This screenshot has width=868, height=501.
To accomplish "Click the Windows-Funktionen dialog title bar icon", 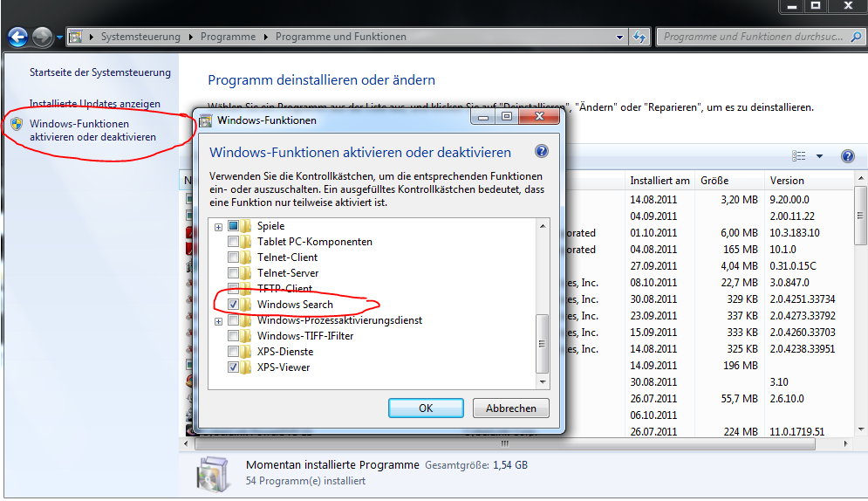I will 205,120.
